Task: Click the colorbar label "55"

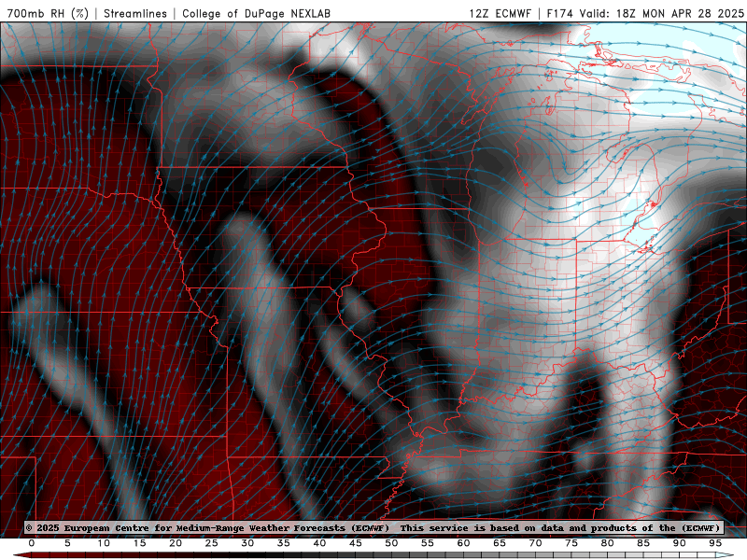Action: pyautogui.click(x=428, y=543)
